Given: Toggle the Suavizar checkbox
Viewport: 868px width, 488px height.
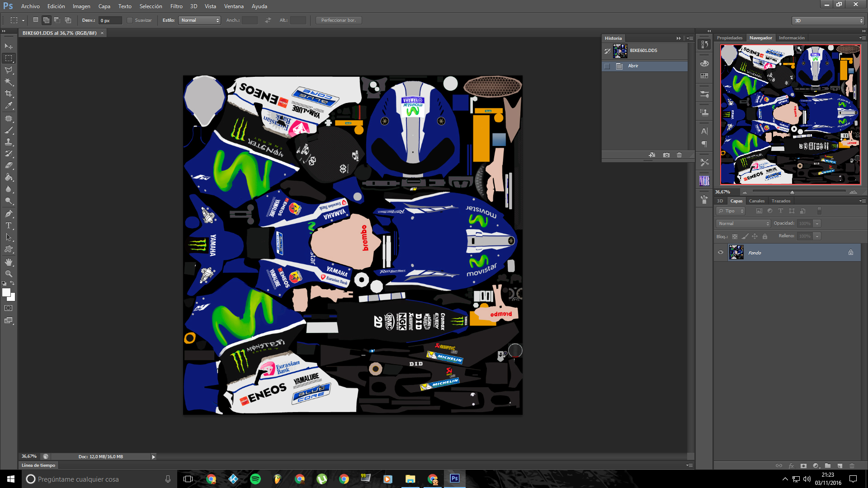Looking at the screenshot, I should coord(130,20).
